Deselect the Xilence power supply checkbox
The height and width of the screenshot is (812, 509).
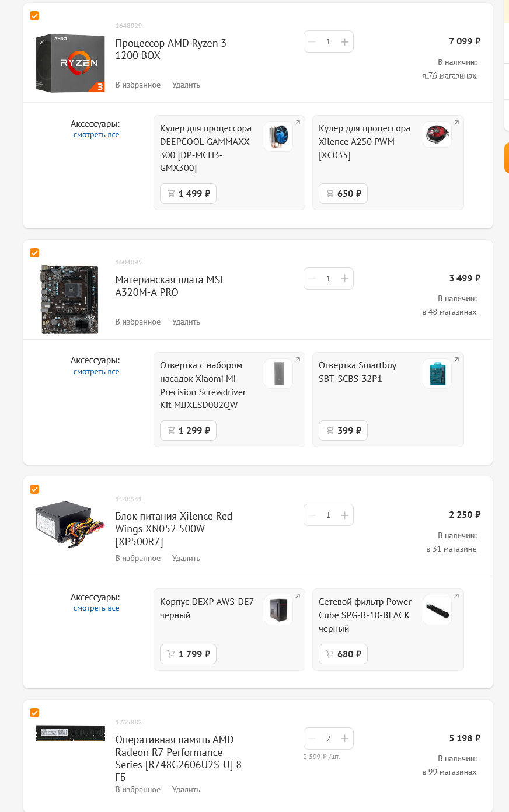click(34, 489)
